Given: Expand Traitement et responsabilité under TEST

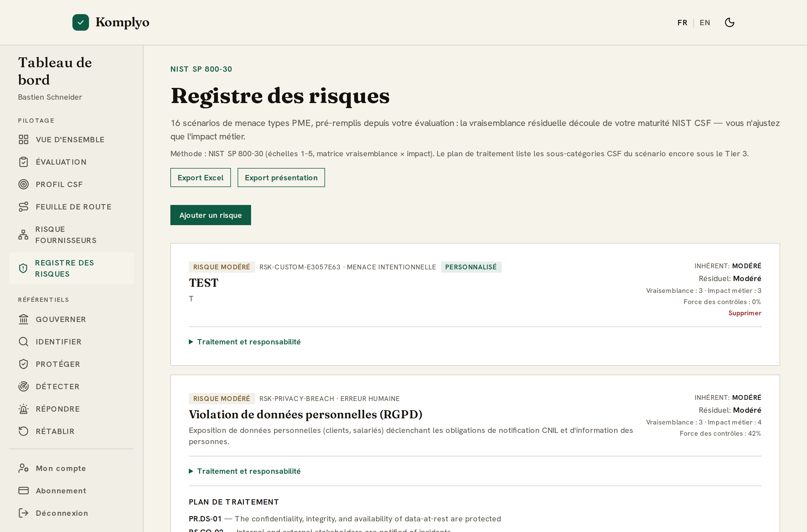Looking at the screenshot, I should point(245,342).
